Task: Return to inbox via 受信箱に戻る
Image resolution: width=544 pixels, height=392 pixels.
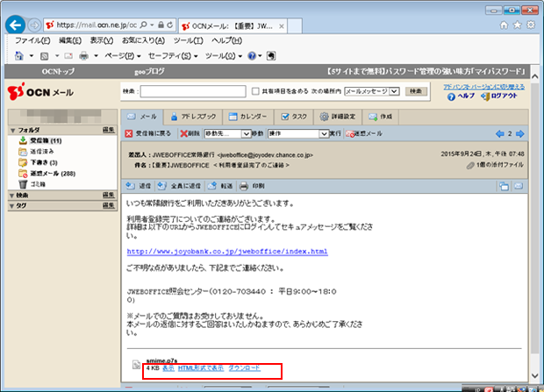Action: [x=148, y=133]
